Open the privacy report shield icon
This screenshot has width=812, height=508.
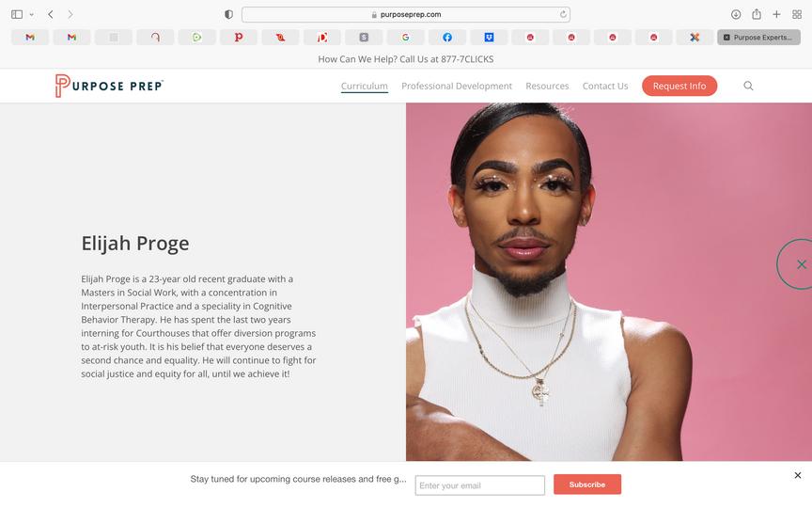(x=228, y=14)
